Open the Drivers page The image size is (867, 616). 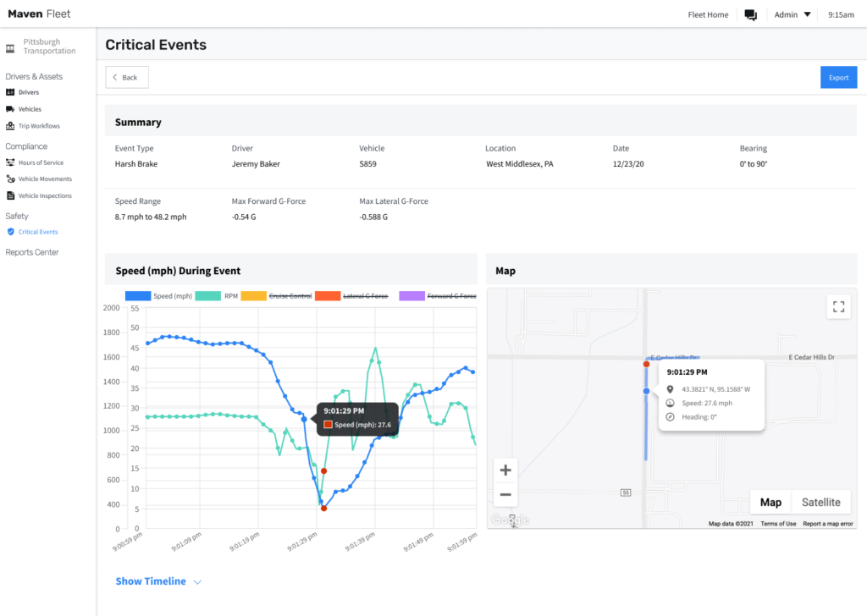[x=29, y=92]
